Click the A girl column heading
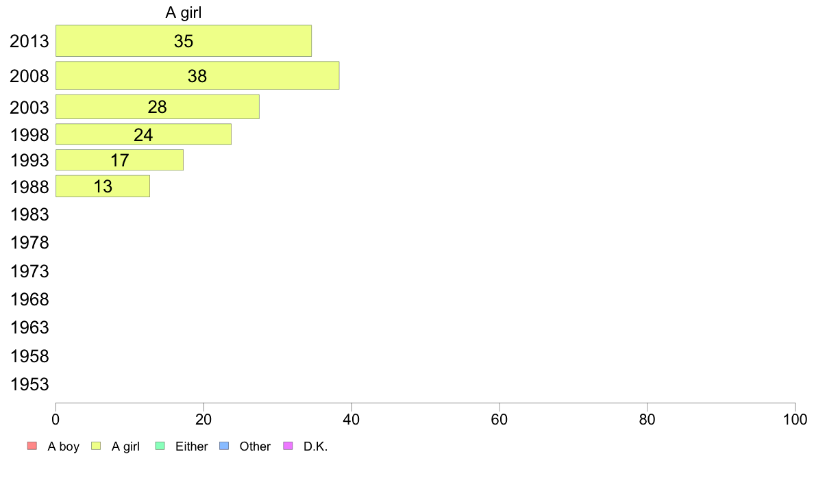The height and width of the screenshot is (504, 814). pyautogui.click(x=183, y=12)
